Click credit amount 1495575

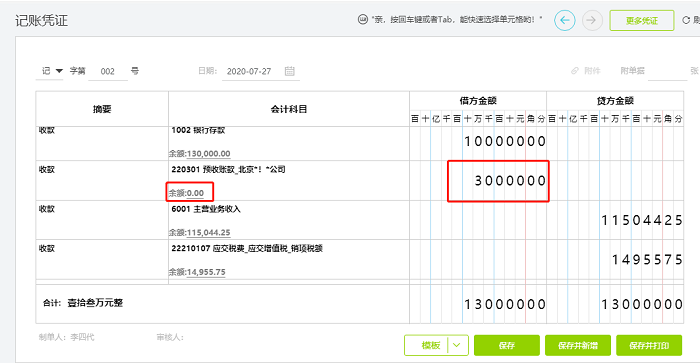(647, 259)
